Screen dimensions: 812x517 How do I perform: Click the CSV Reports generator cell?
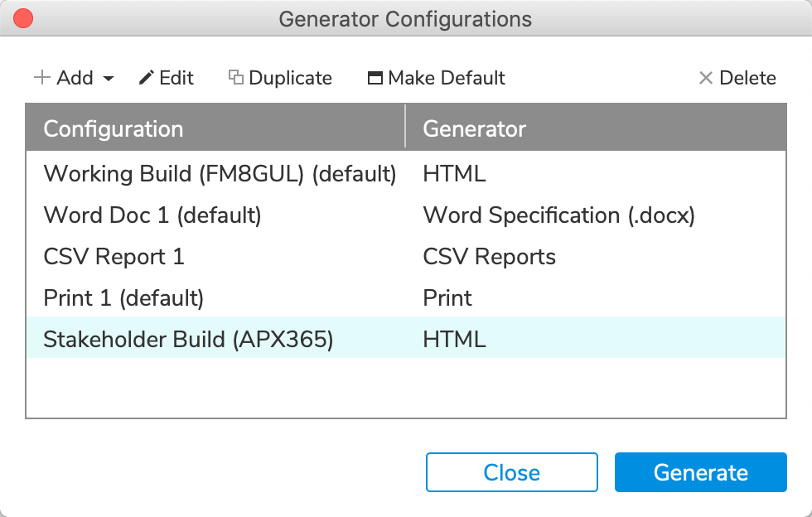pos(489,257)
